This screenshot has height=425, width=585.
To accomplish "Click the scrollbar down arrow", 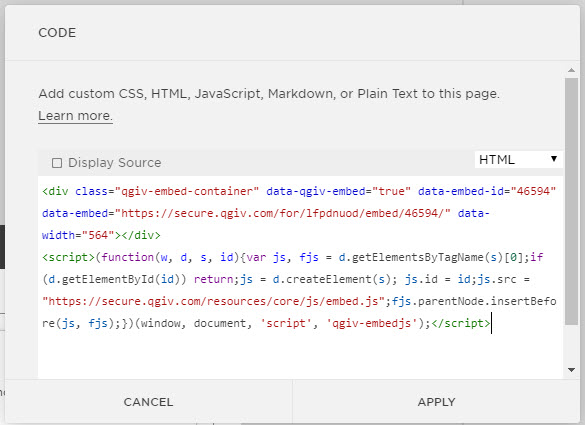I will pos(571,370).
